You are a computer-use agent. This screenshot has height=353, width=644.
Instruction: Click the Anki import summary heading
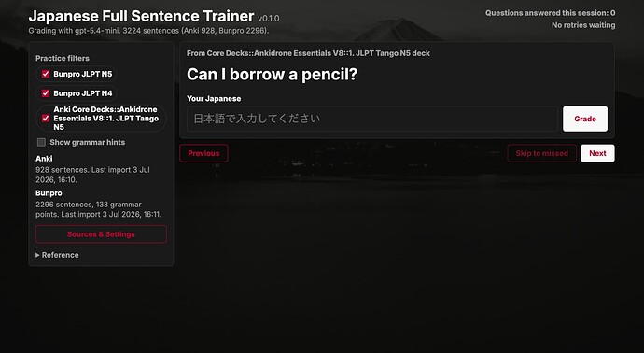coord(44,159)
